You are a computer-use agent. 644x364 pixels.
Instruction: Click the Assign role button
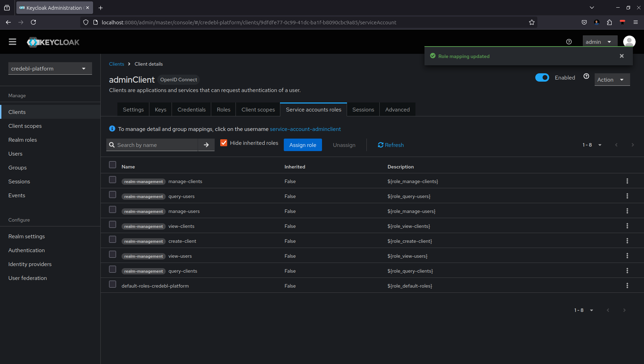click(303, 145)
